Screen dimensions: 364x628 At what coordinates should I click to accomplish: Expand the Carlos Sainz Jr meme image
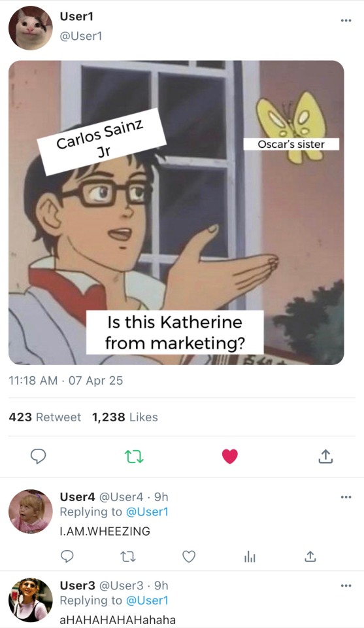pos(176,213)
